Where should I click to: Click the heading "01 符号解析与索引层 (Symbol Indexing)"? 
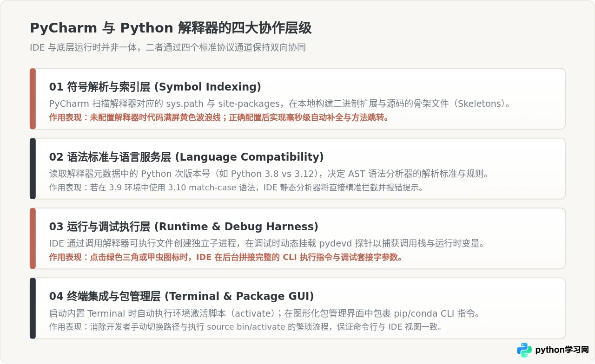pyautogui.click(x=155, y=87)
